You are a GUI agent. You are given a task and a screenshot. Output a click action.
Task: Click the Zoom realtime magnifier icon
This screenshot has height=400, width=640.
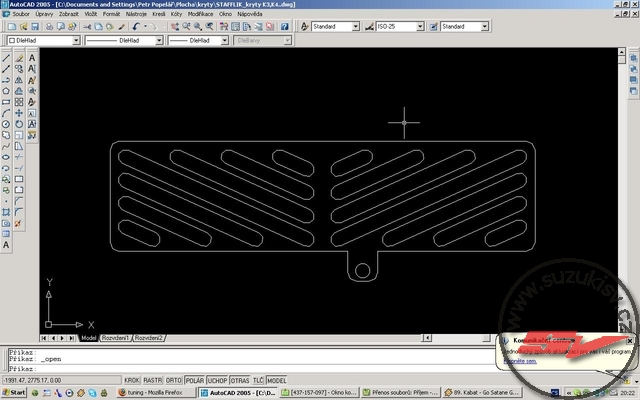point(187,27)
